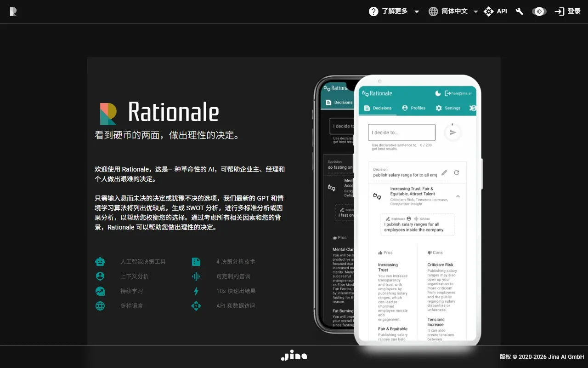Collapse the Increasing Trust decision chevron
The height and width of the screenshot is (368, 588).
point(458,196)
